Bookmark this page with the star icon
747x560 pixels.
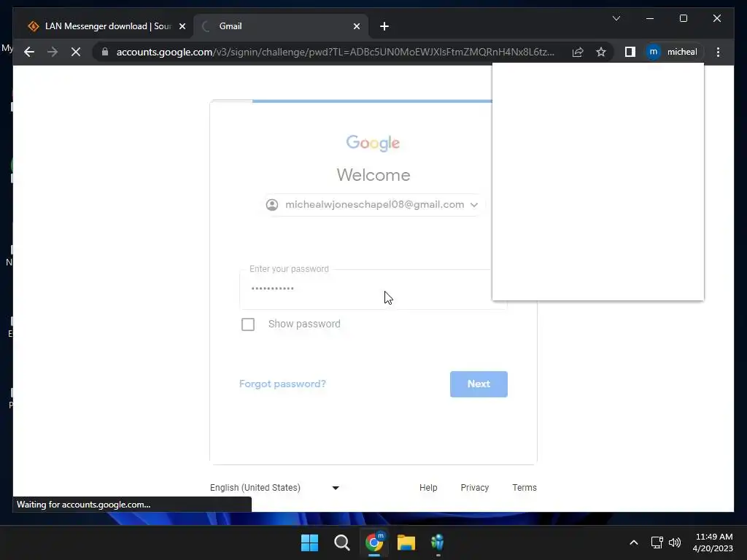pyautogui.click(x=601, y=52)
